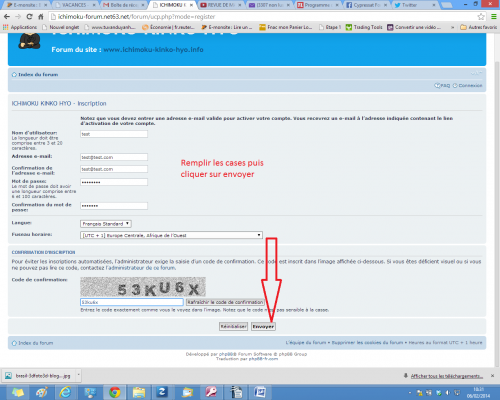Open L'équipe du forum link

(306, 343)
